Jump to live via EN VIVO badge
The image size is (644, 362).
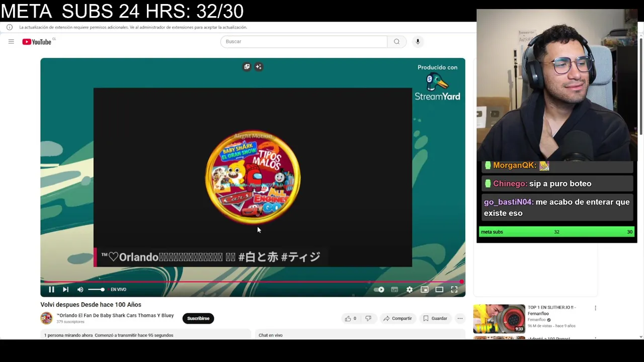click(x=118, y=290)
